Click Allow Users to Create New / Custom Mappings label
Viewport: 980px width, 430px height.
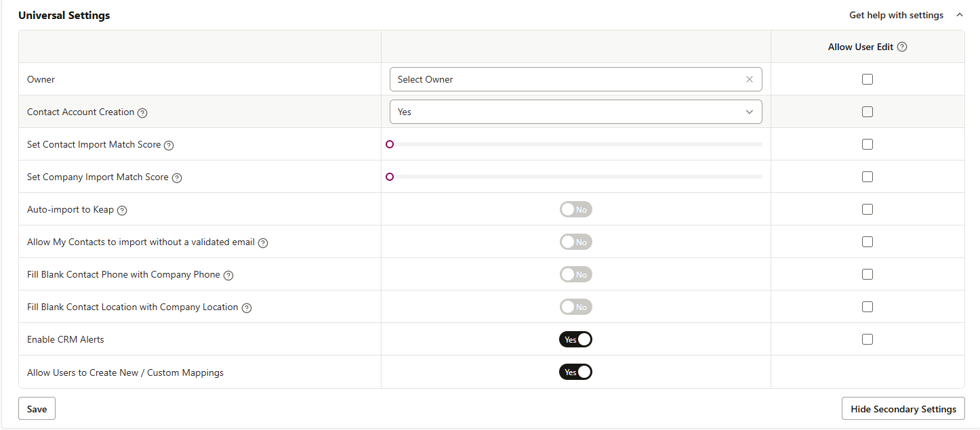point(125,372)
